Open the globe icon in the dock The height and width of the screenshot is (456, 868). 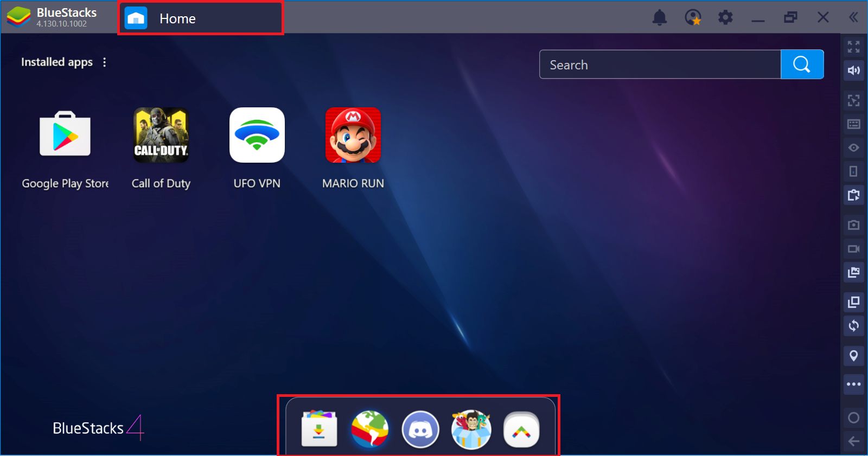(369, 429)
